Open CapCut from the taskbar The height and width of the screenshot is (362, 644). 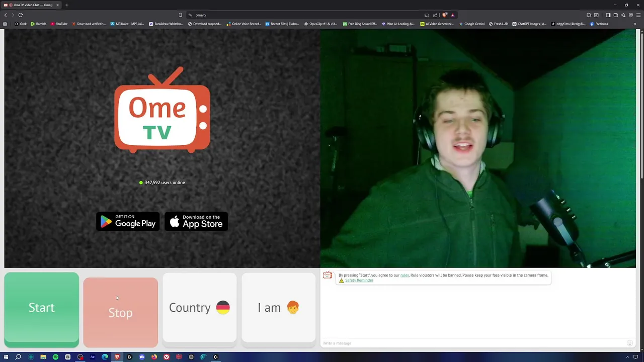tap(67, 357)
